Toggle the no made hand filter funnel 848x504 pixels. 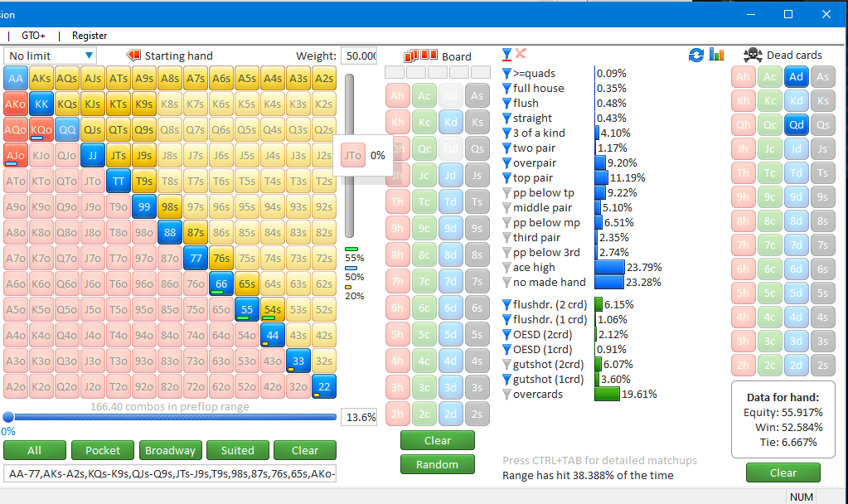coord(506,283)
